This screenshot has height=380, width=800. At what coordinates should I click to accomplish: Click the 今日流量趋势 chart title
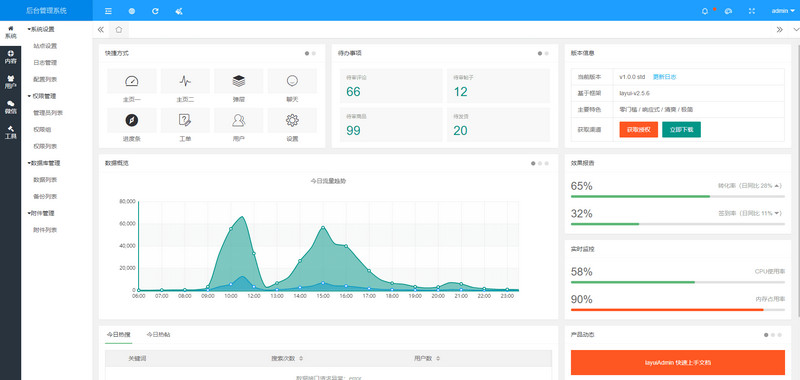329,181
